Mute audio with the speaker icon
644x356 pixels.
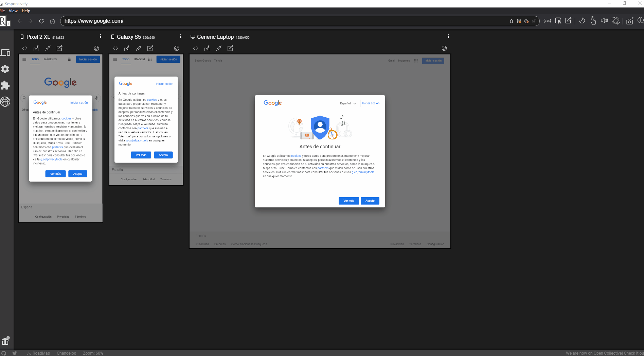pyautogui.click(x=604, y=21)
